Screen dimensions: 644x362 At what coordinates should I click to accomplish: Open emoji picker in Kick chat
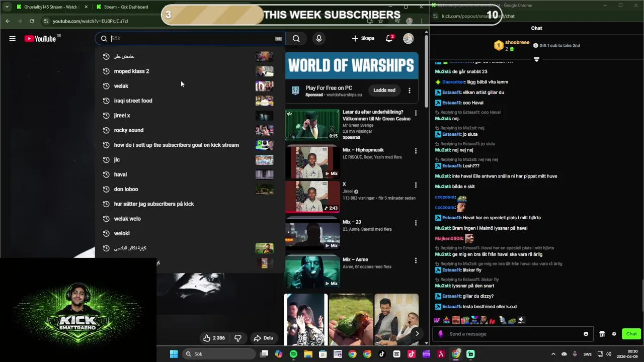coord(586,334)
